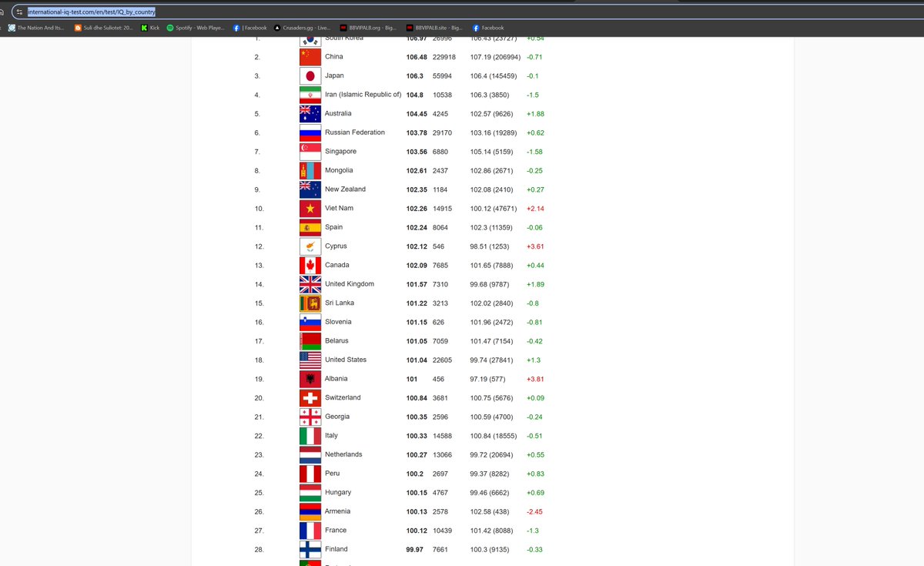Click the Albania flag image

tap(310, 379)
